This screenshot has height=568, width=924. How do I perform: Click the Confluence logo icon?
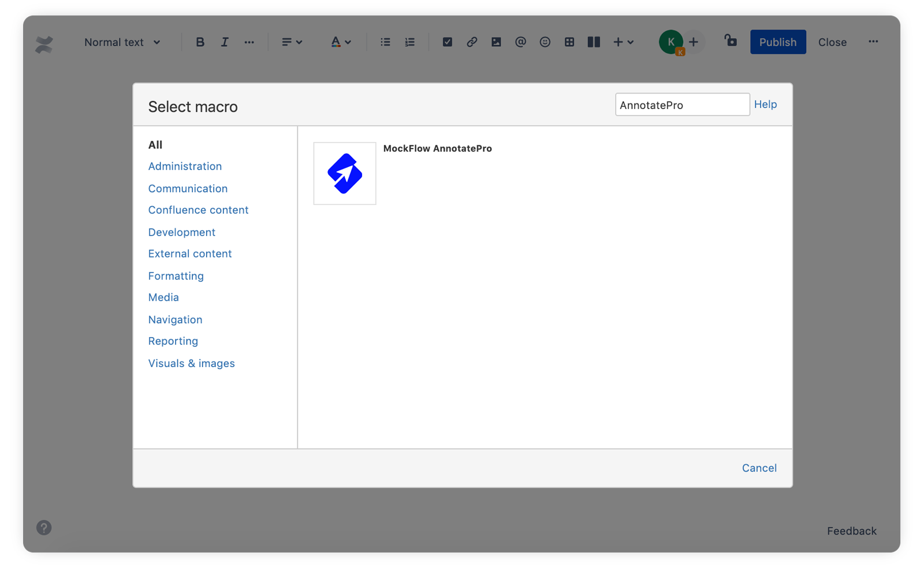(x=44, y=44)
